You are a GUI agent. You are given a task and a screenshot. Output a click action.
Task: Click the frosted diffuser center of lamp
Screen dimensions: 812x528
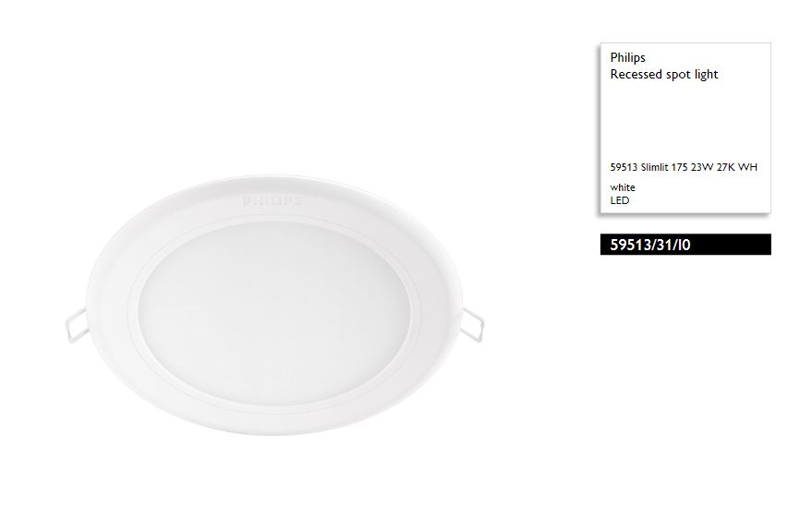(x=274, y=318)
